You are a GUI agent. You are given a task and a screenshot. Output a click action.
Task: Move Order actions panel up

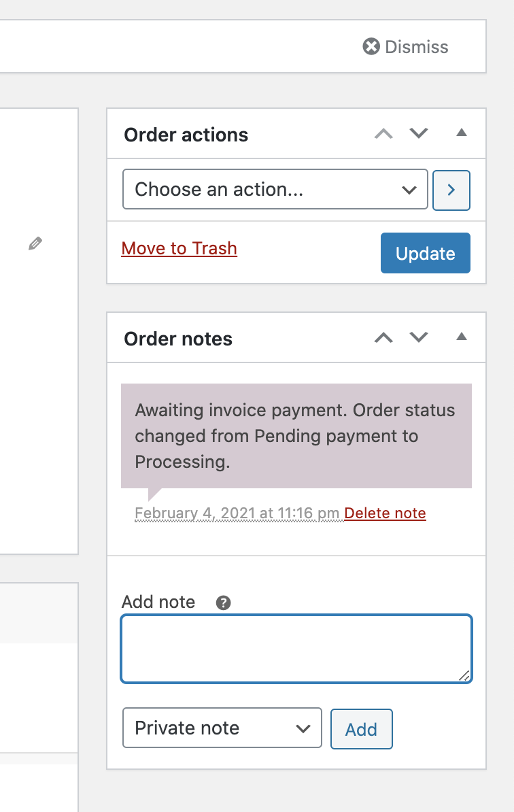383,133
